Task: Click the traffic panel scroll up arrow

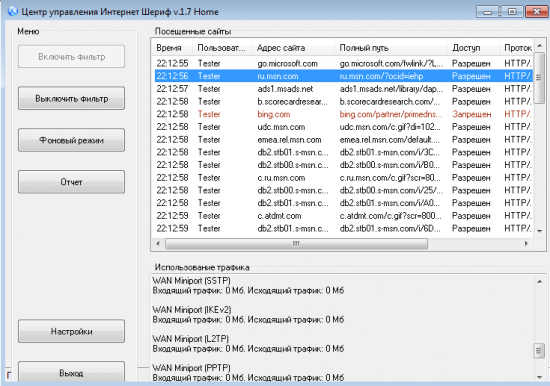Action: 539,281
